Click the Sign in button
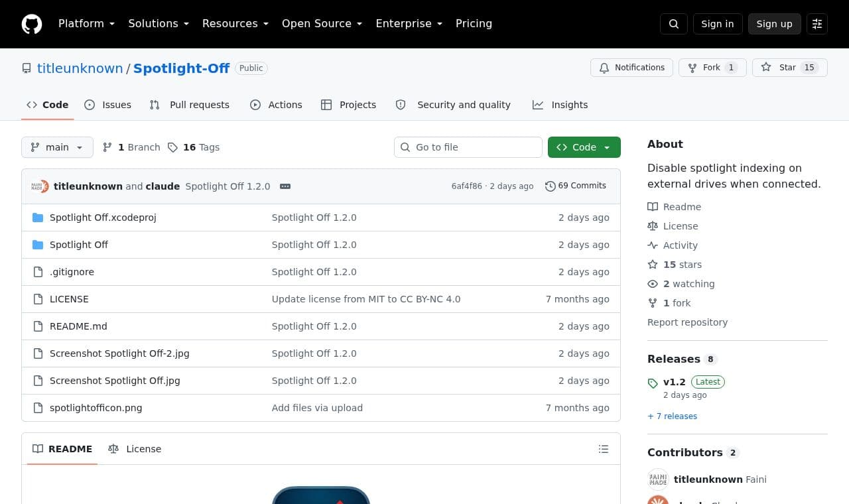Screen dimensions: 849x504 coord(718,24)
